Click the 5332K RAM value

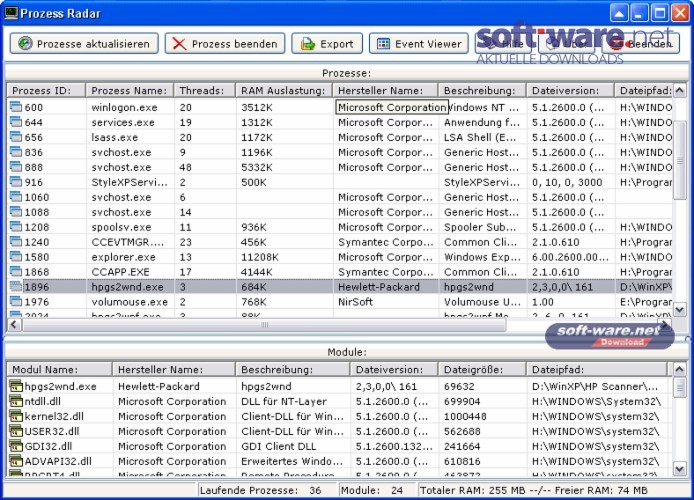(x=257, y=167)
